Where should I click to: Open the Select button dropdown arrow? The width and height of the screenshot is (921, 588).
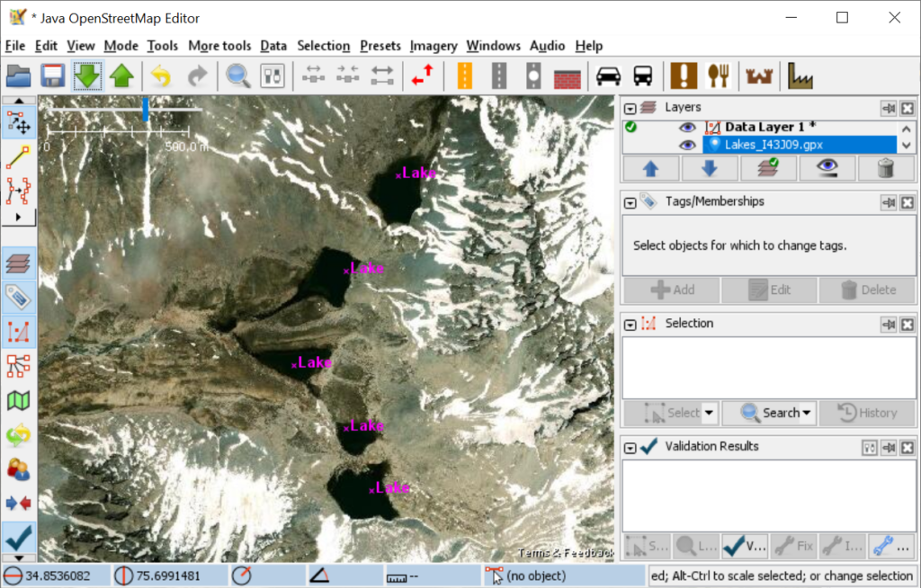[x=710, y=413]
